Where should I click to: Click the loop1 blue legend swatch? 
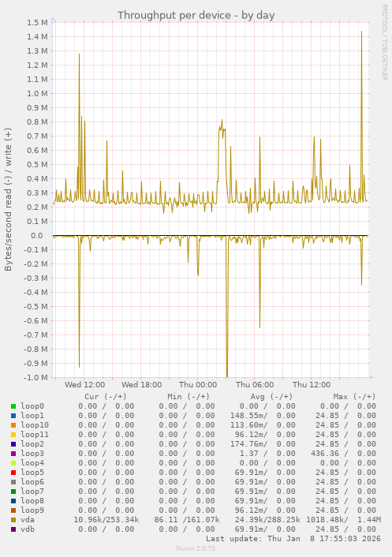tap(13, 416)
